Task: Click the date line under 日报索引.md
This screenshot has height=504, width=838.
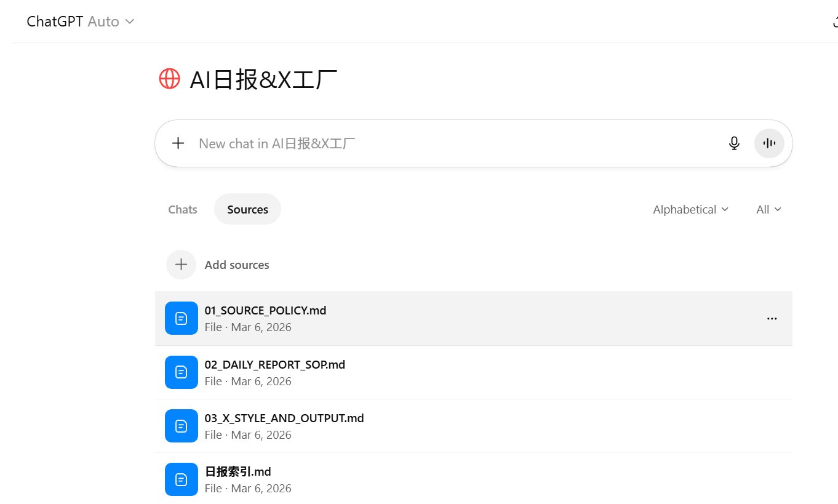Action: (248, 489)
